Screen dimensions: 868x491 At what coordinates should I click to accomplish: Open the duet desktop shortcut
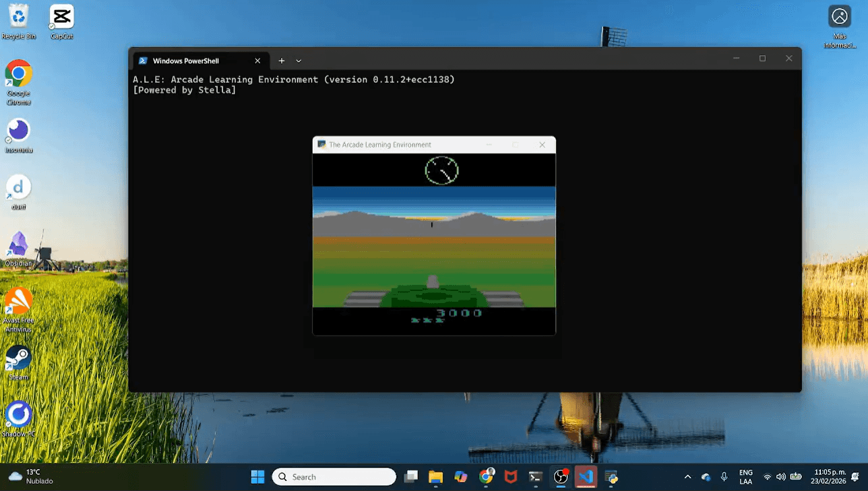coord(19,192)
